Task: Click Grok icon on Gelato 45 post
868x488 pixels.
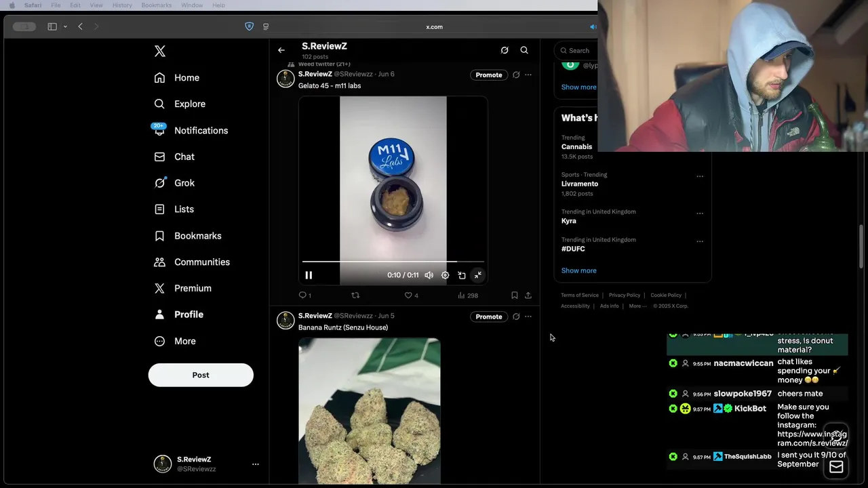Action: click(x=516, y=75)
